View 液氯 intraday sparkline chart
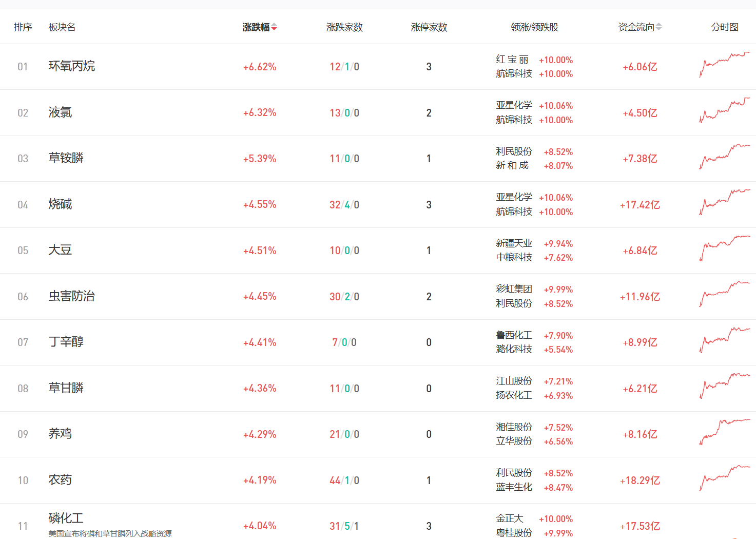This screenshot has height=539, width=756. (724, 110)
